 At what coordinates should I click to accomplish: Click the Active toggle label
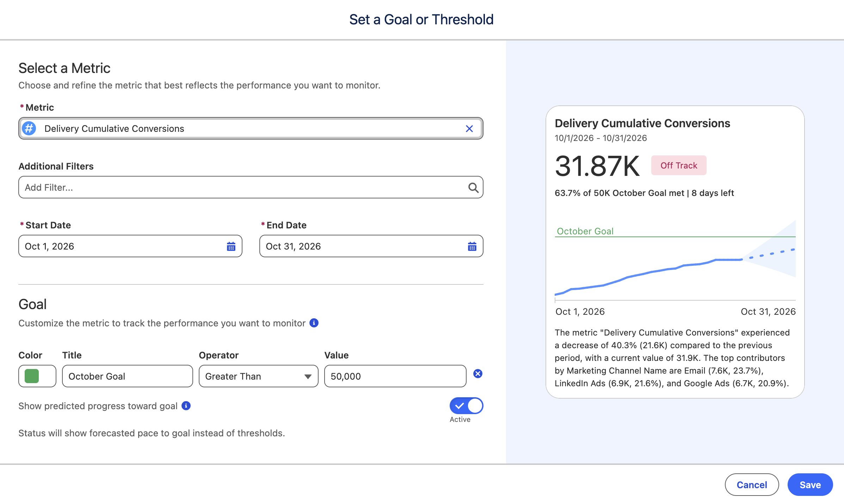click(460, 419)
